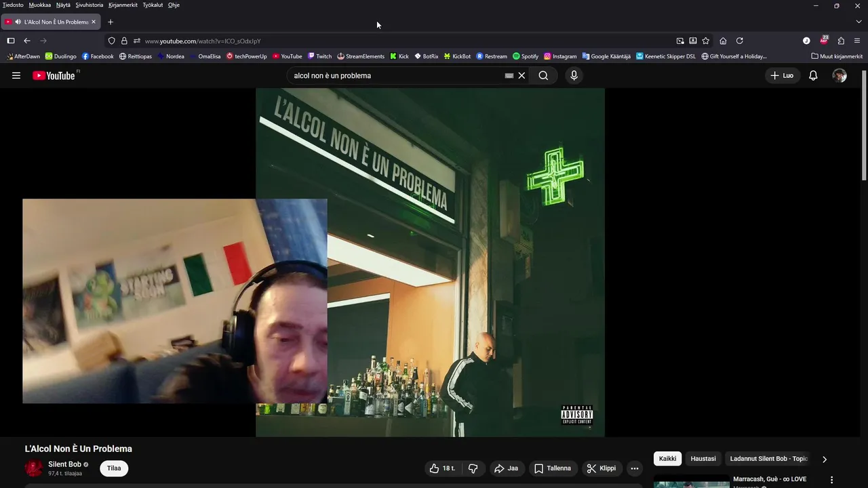Go back in browser history
Screen dimensions: 868x488
click(27, 41)
